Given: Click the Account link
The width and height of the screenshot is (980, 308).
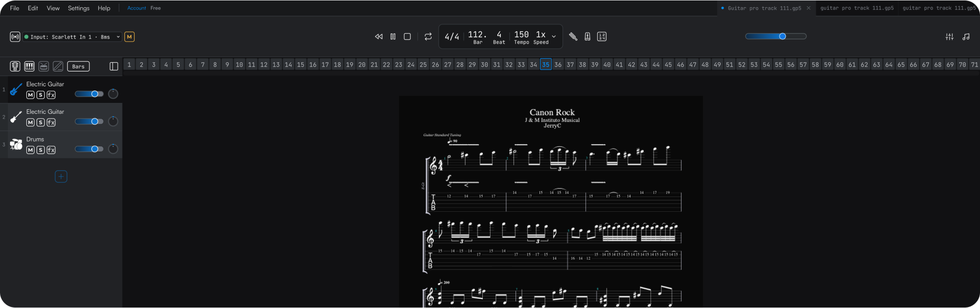Looking at the screenshot, I should [136, 8].
